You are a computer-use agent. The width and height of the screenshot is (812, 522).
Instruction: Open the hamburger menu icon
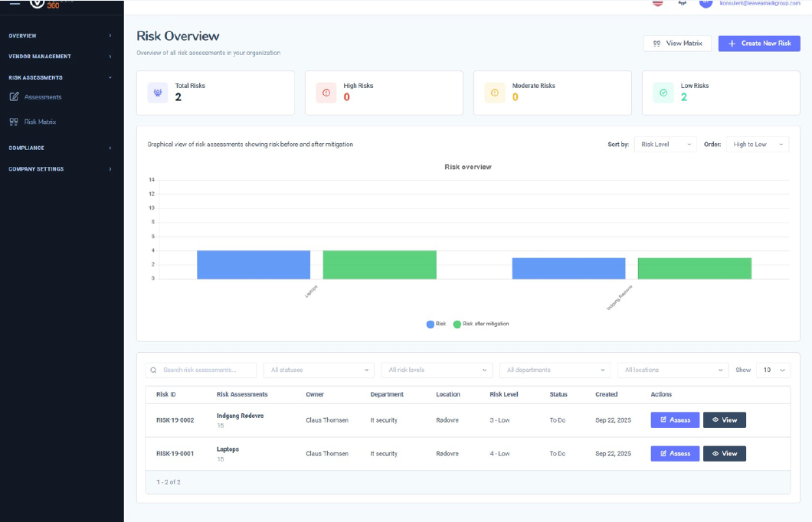(13, 5)
